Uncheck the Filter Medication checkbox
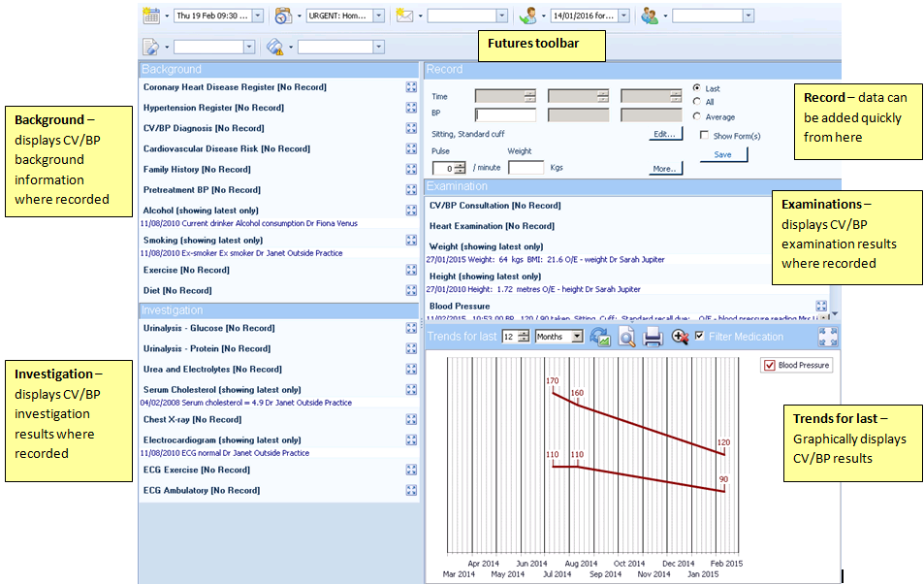924x585 pixels. pyautogui.click(x=700, y=337)
